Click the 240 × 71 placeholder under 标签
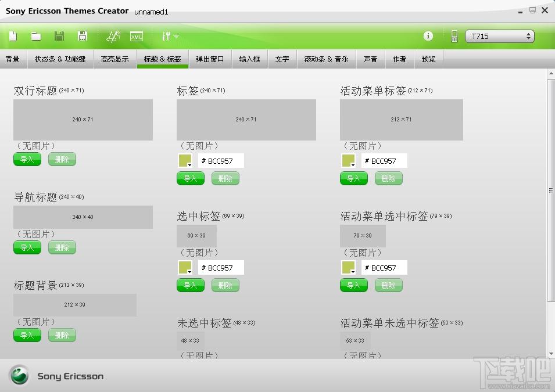The width and height of the screenshot is (555, 392). pyautogui.click(x=246, y=120)
